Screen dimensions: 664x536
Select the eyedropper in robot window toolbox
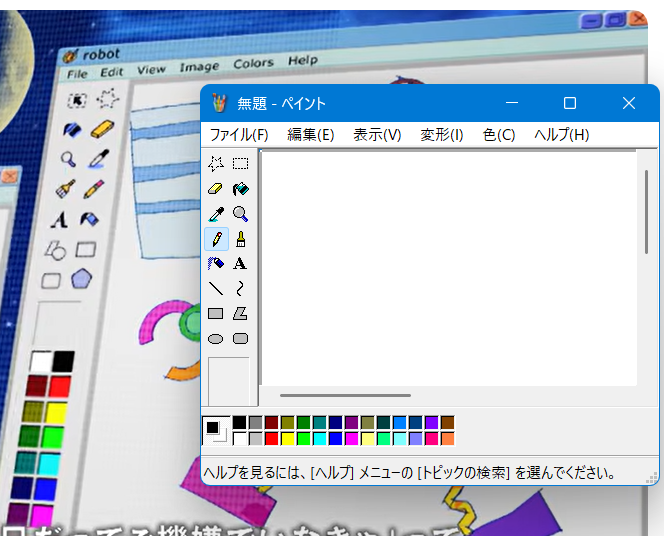[99, 159]
